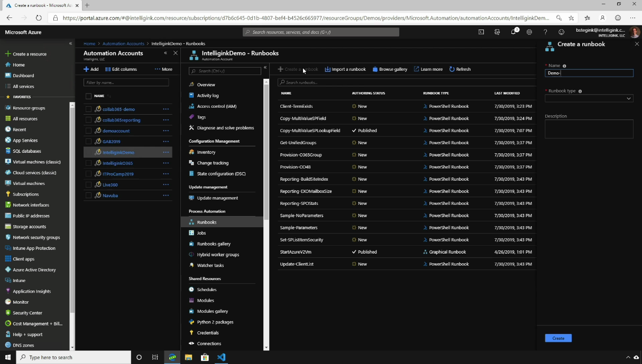This screenshot has height=364, width=642.
Task: Click the Search runbooks field
Action: 406,82
